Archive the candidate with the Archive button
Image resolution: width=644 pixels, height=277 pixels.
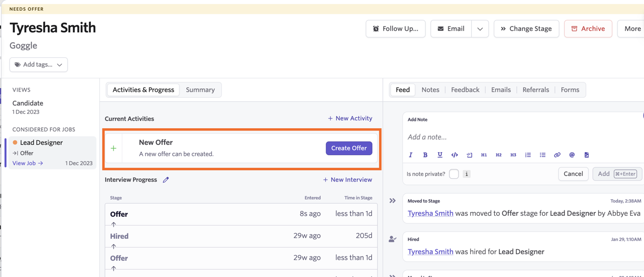(x=588, y=29)
